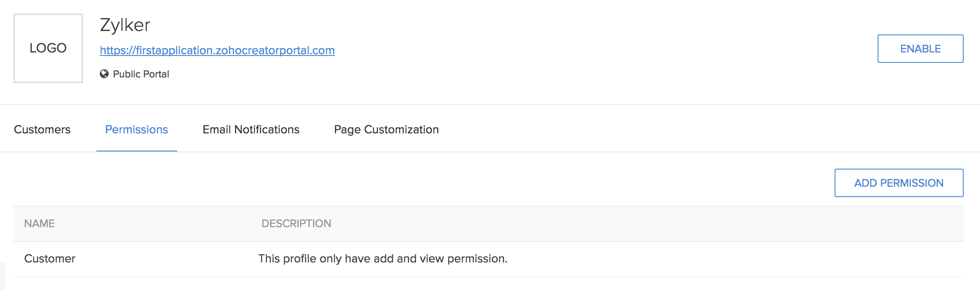Click the NAME column header
The image size is (980, 290).
click(39, 223)
